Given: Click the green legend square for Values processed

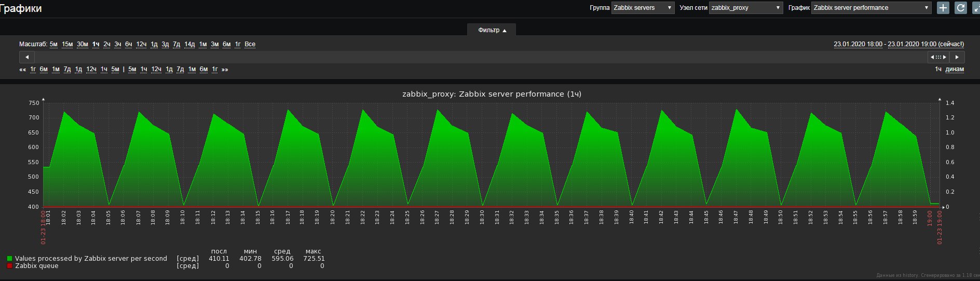Looking at the screenshot, I should 9,259.
